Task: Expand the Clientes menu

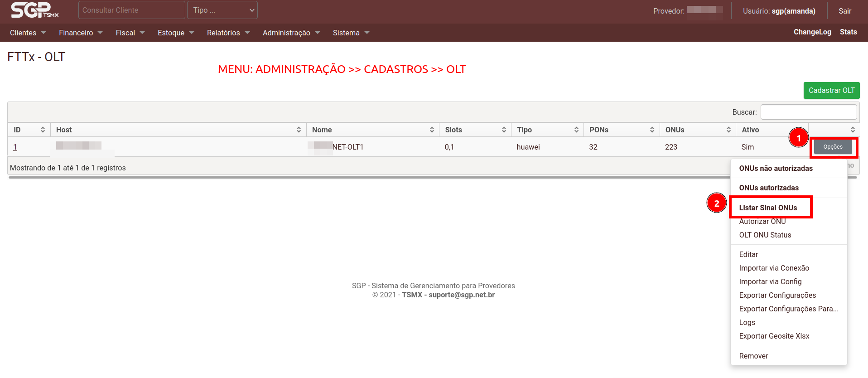Action: click(x=28, y=33)
